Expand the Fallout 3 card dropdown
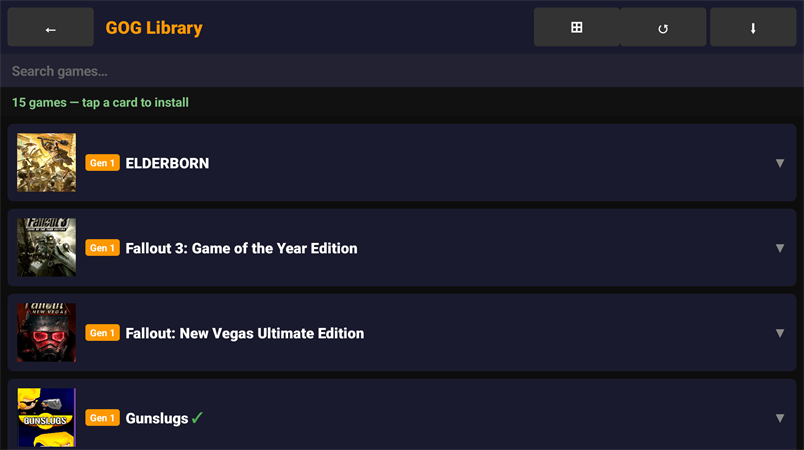804x450 pixels. pos(780,248)
